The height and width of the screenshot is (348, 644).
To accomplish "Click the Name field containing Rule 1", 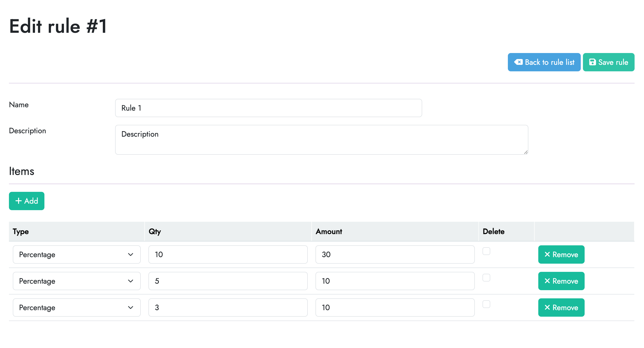I will 268,108.
